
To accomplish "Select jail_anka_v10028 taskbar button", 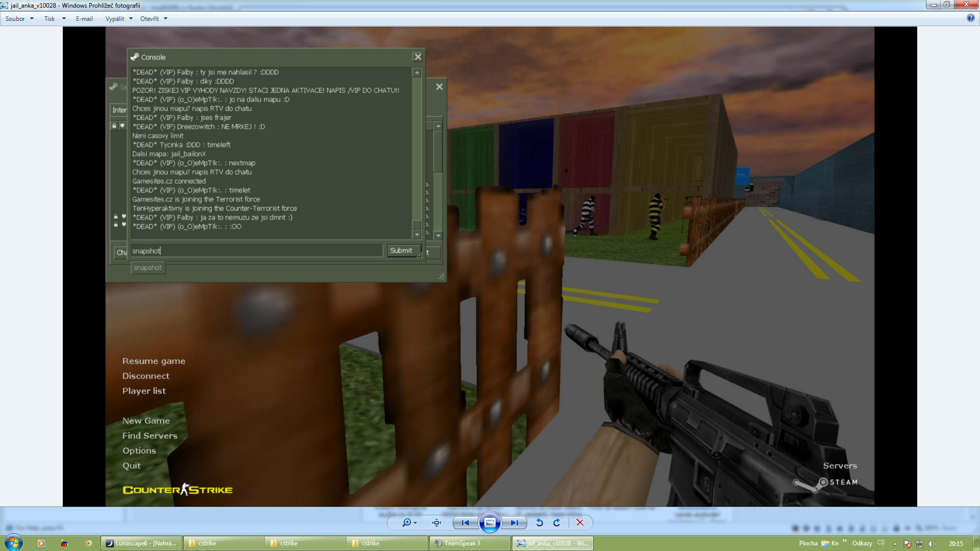I will (552, 543).
